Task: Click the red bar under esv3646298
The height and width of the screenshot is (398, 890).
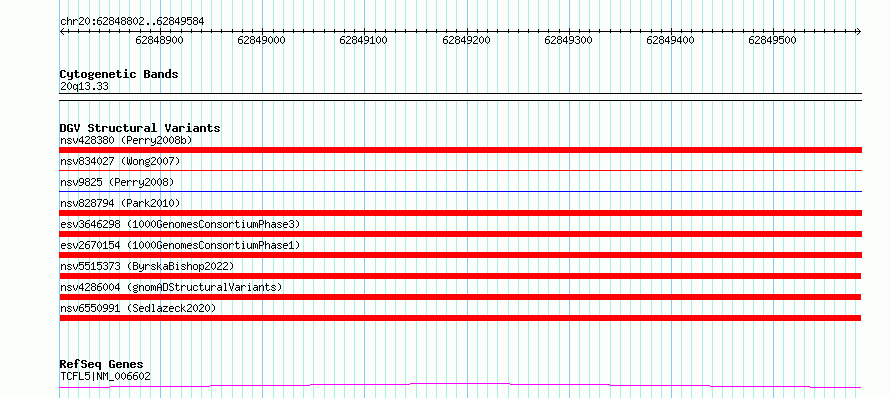Action: click(x=460, y=234)
